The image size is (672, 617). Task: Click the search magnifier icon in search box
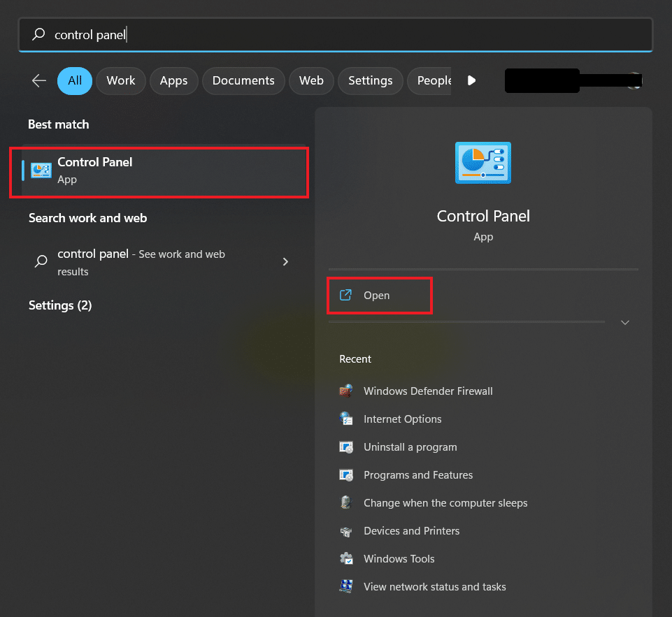coord(38,34)
